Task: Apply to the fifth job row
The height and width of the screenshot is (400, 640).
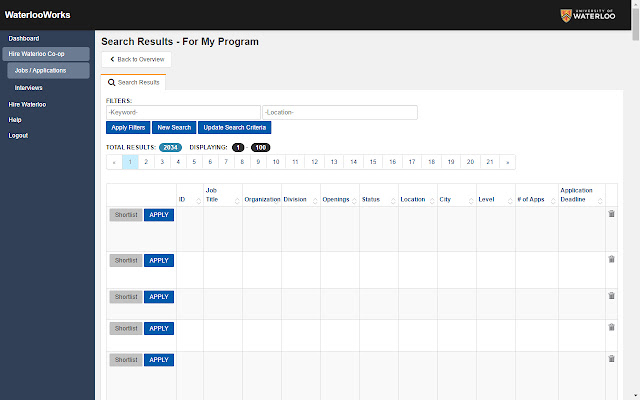Action: [159, 360]
